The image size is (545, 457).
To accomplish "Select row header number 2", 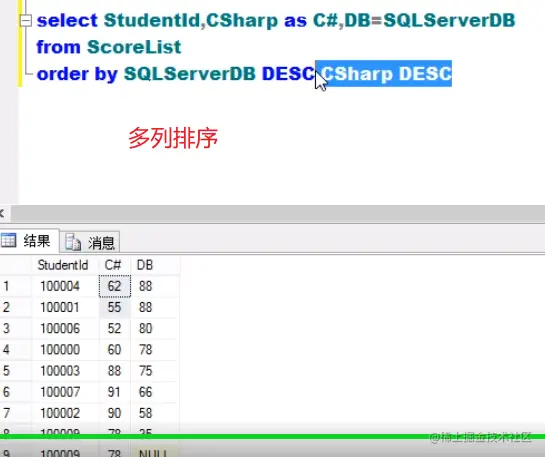I will click(16, 308).
